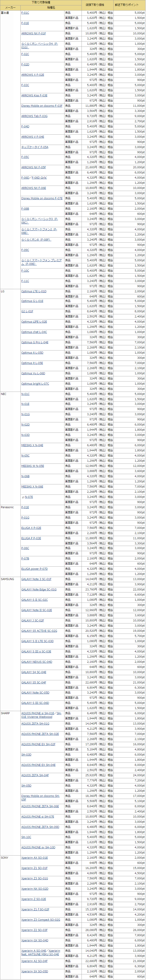Open the ARROWS X F-02E link
Screen dimensions: 146x980
(33, 75)
